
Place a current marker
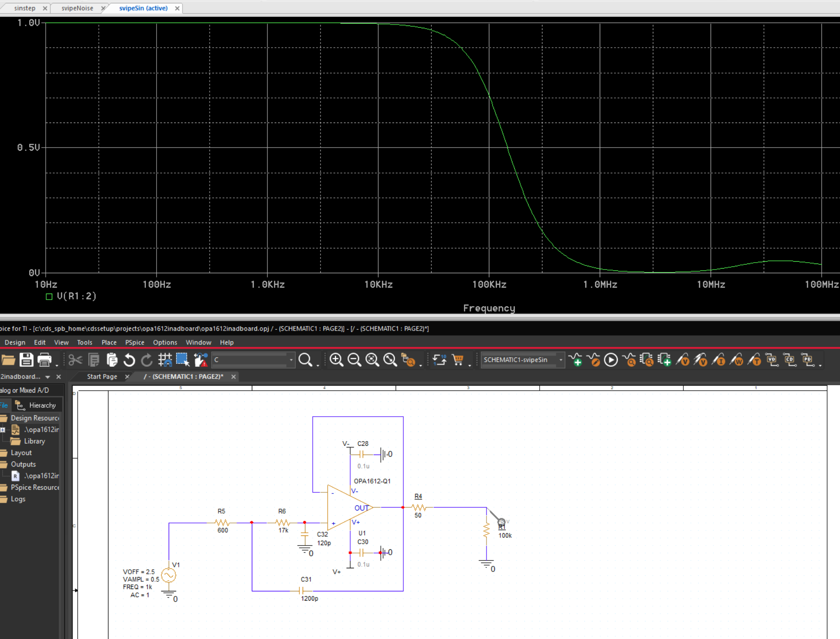click(x=718, y=360)
